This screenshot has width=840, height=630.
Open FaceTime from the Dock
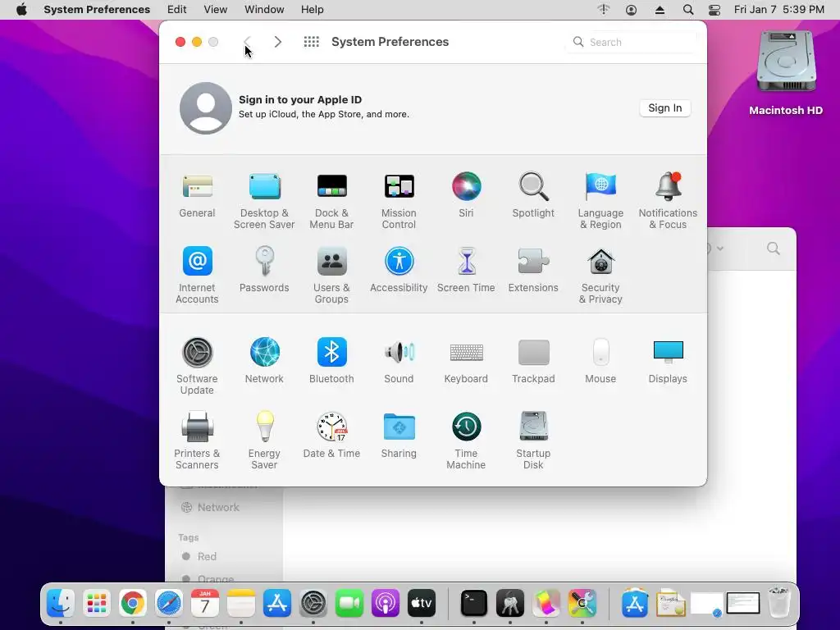tap(349, 603)
